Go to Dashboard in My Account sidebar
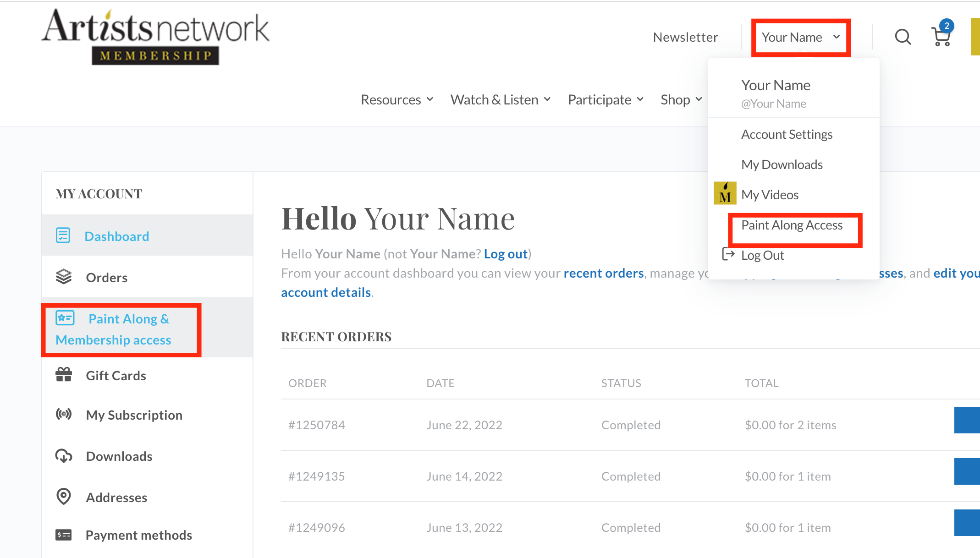This screenshot has height=558, width=980. click(x=147, y=235)
